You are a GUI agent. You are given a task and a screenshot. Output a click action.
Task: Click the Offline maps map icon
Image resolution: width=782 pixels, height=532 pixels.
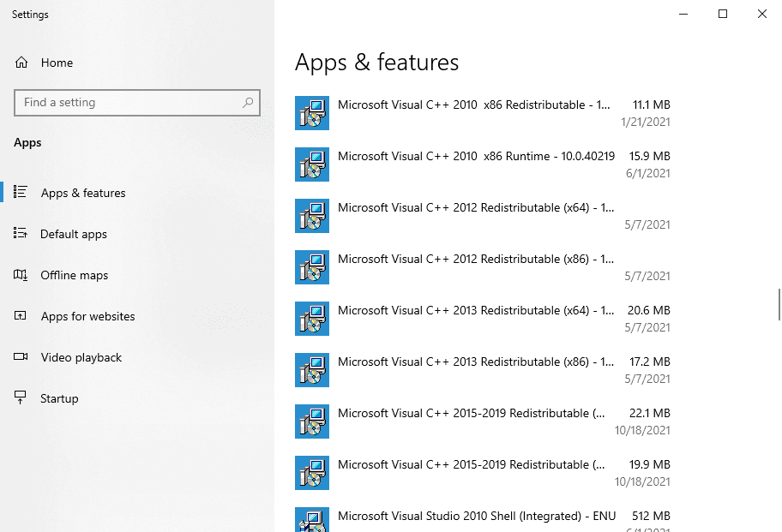coord(21,274)
